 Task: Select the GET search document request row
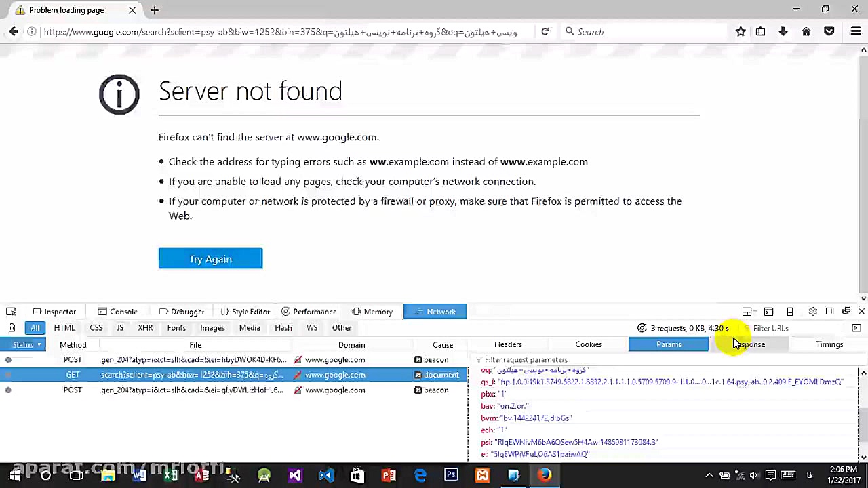tap(234, 375)
